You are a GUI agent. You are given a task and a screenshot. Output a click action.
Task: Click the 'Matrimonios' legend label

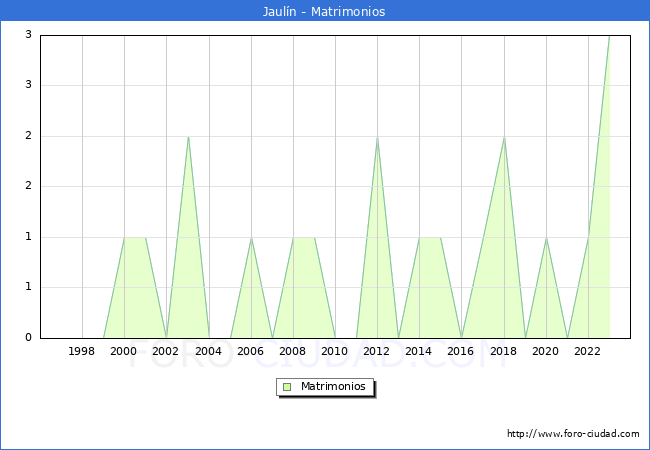pyautogui.click(x=333, y=386)
